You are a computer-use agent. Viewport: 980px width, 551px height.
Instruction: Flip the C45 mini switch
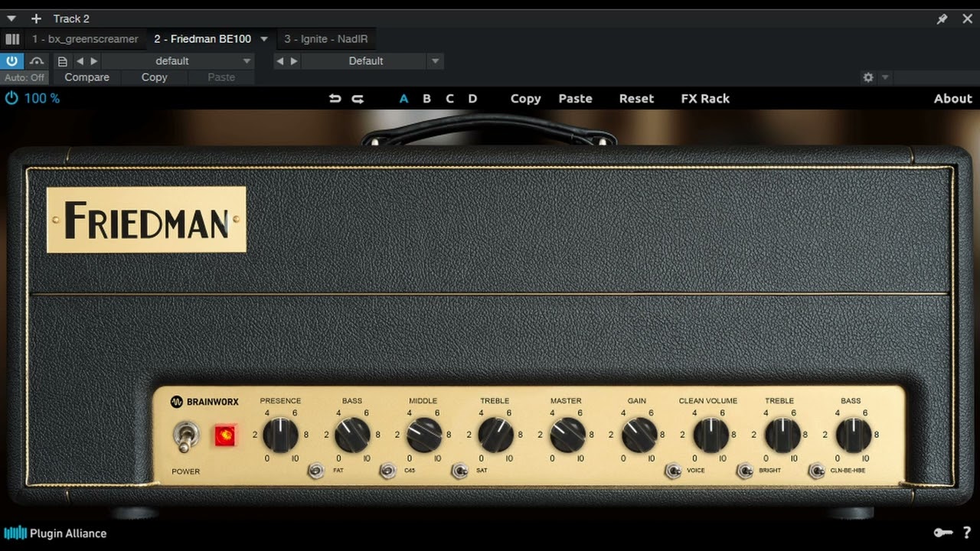[x=388, y=471]
